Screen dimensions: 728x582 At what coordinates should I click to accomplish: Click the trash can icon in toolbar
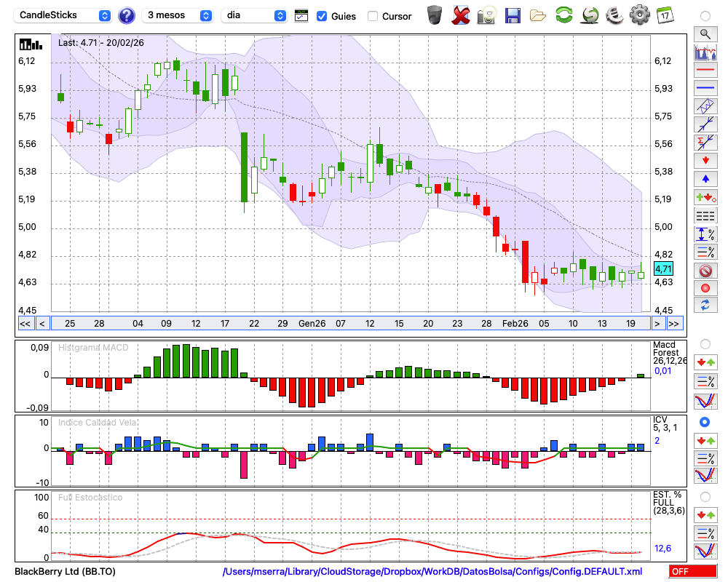point(435,15)
